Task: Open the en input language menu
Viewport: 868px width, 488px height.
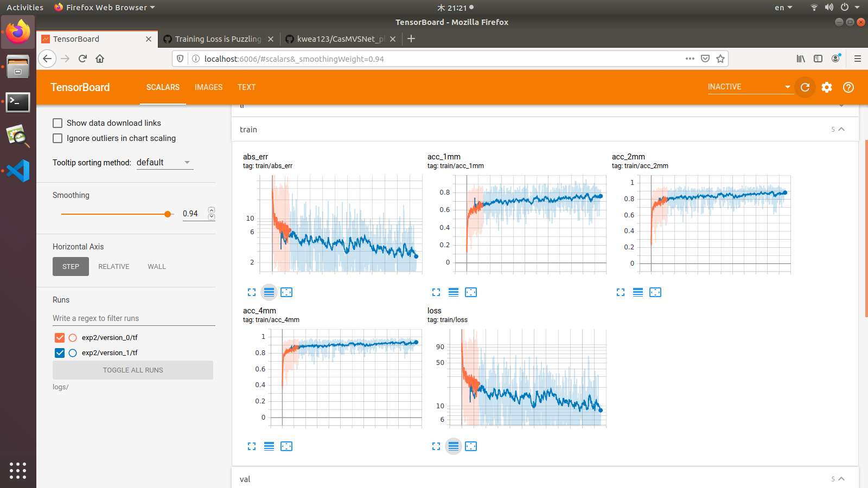Action: pos(783,8)
